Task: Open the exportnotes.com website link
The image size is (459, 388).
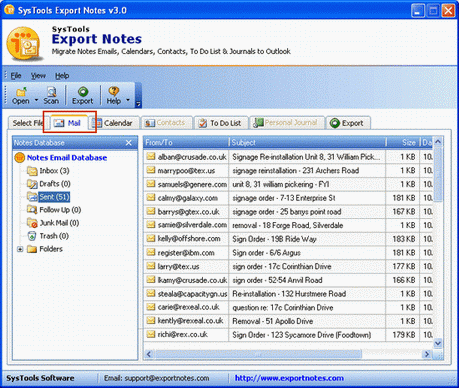Action: click(289, 378)
